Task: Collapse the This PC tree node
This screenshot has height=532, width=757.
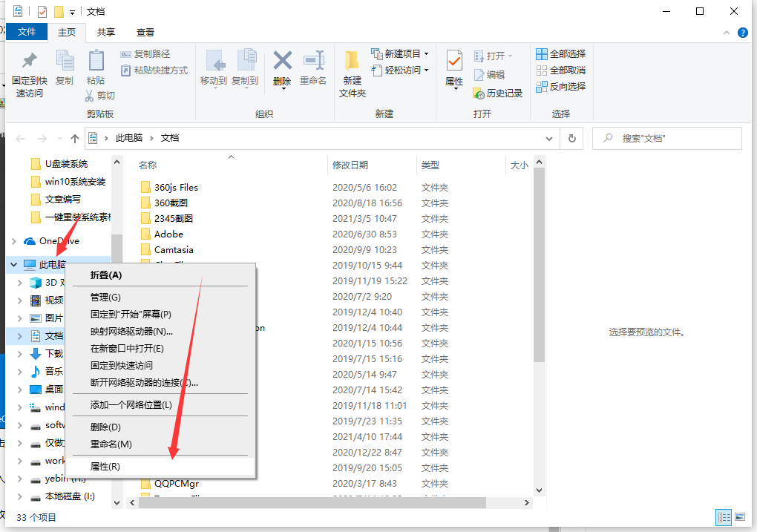Action: tap(13, 264)
